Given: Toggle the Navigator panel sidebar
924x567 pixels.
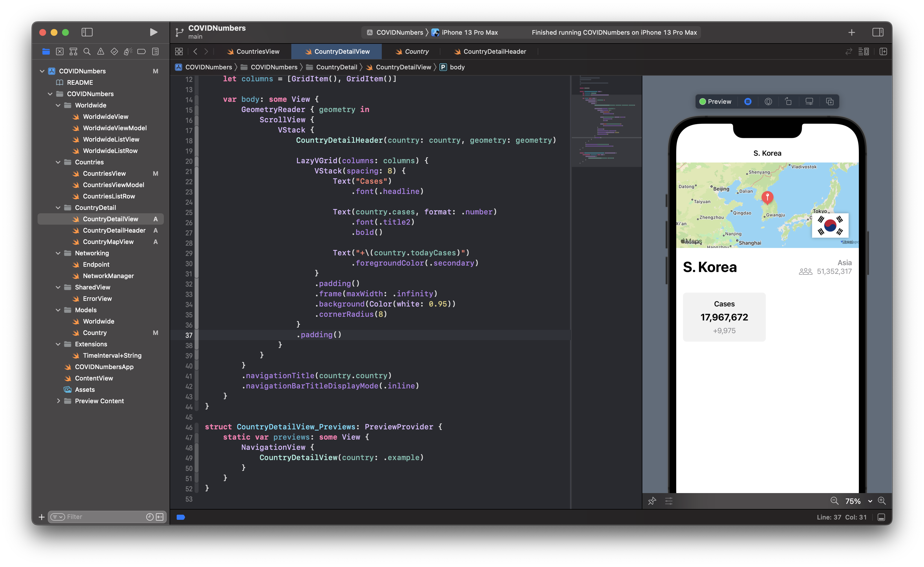Looking at the screenshot, I should pyautogui.click(x=86, y=32).
